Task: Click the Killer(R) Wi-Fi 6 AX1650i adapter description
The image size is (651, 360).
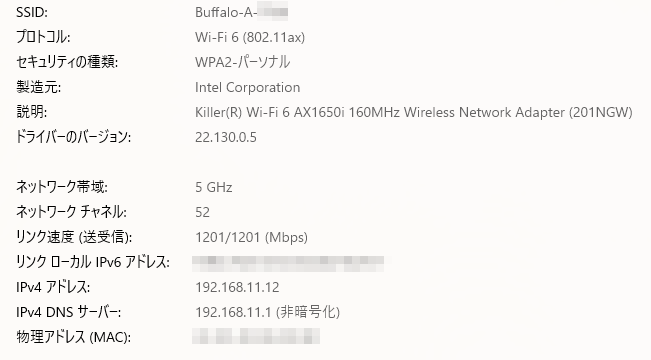Action: [x=414, y=112]
